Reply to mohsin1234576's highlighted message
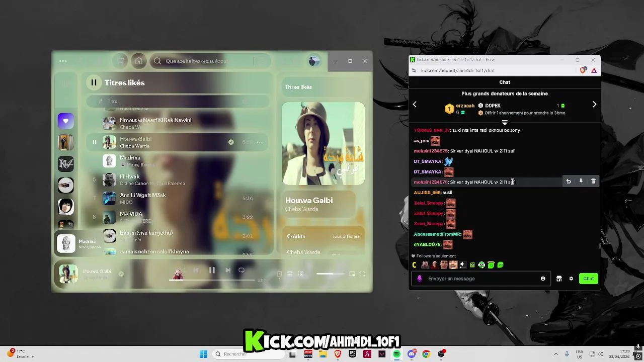Image resolution: width=644 pixels, height=362 pixels. coord(569,182)
